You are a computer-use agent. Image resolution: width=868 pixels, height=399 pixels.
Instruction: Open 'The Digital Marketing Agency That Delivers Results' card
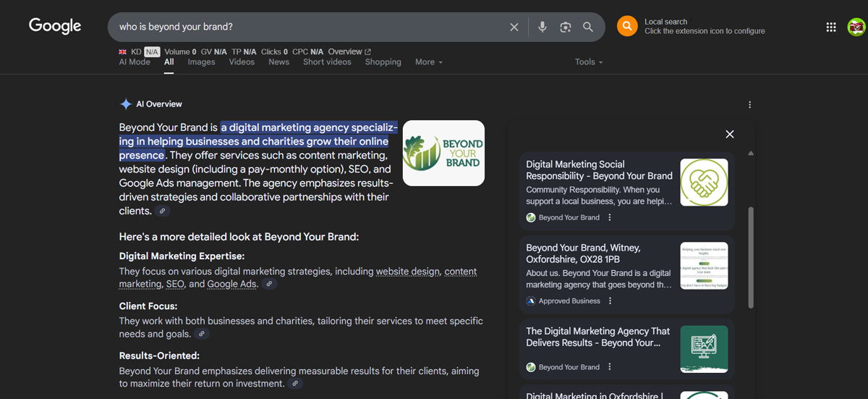tap(627, 349)
